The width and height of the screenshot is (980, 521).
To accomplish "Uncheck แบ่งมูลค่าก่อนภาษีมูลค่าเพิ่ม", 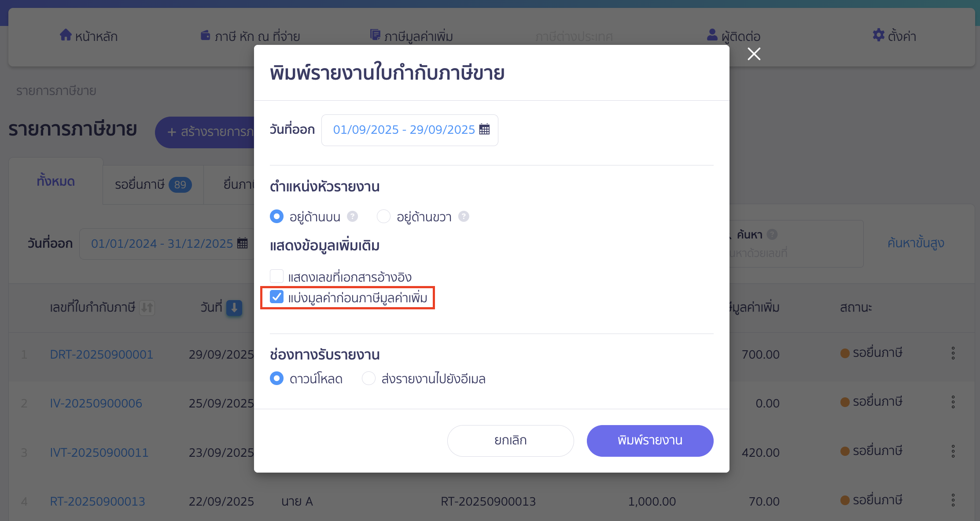I will tap(276, 297).
